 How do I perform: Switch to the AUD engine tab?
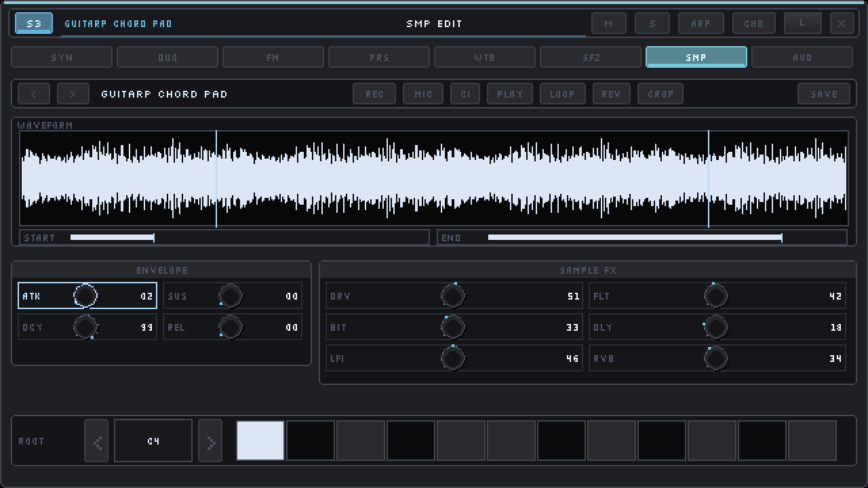(x=802, y=57)
